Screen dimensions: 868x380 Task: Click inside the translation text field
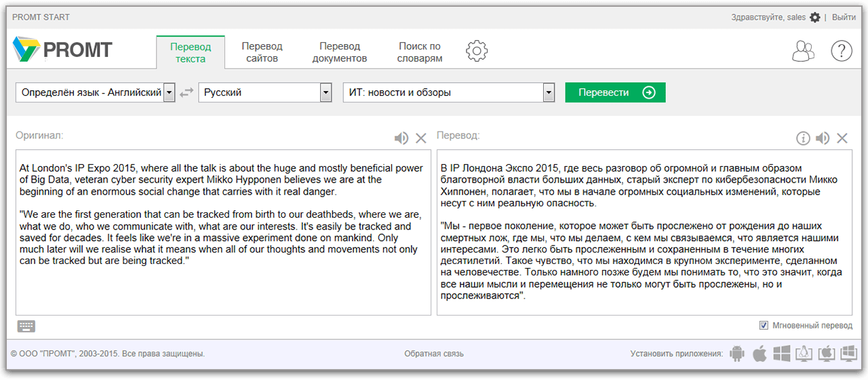tap(645, 233)
